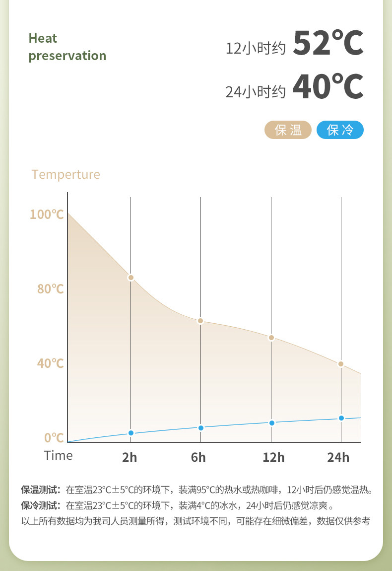Click the large 52°C temperature value
The width and height of the screenshot is (392, 571).
[328, 44]
